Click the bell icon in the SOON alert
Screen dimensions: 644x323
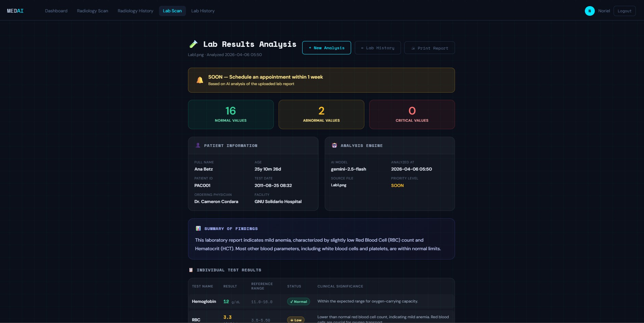click(x=200, y=80)
